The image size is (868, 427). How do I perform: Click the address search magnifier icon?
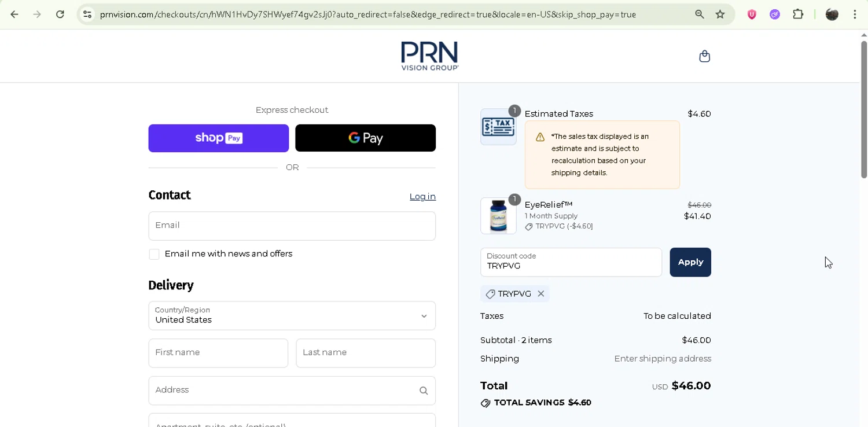point(424,391)
